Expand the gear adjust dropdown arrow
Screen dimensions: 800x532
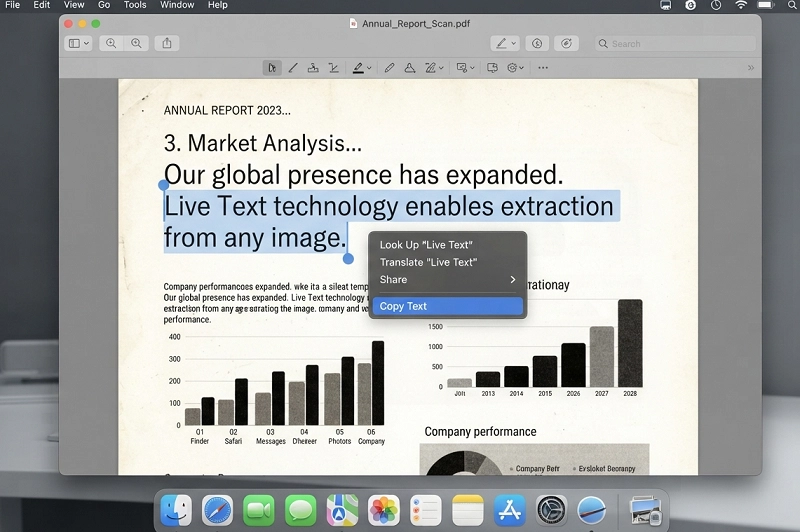pos(521,68)
